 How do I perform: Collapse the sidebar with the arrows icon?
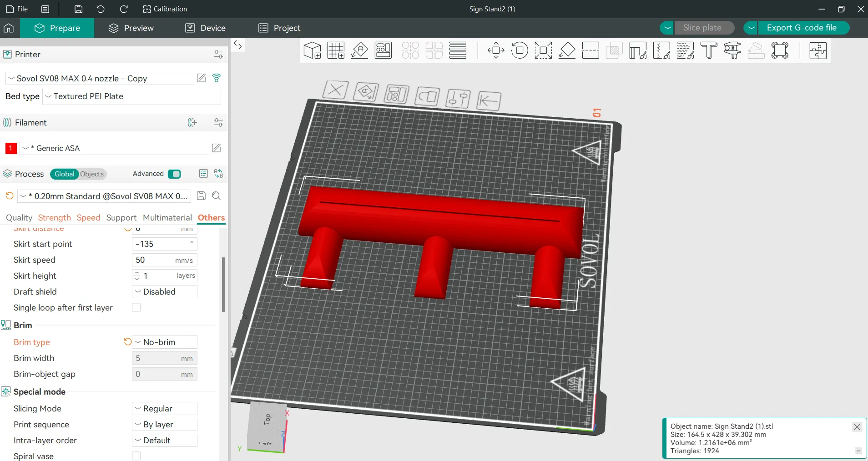[237, 45]
